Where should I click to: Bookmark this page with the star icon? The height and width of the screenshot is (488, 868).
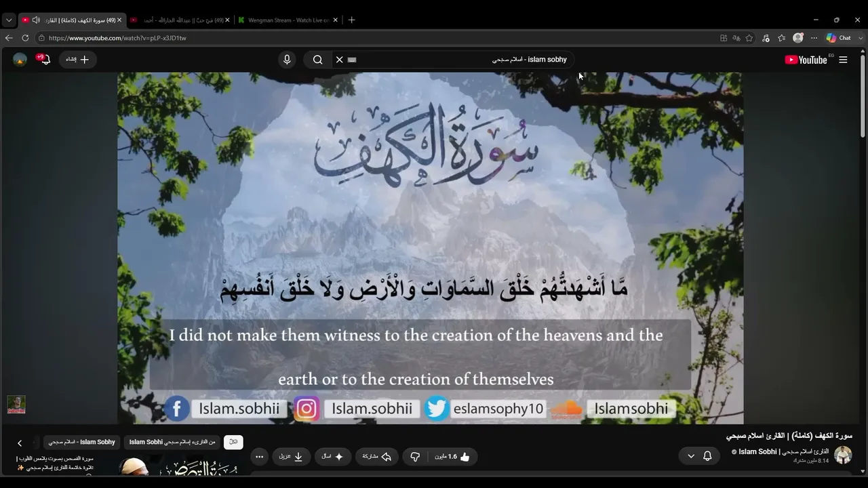(x=749, y=38)
